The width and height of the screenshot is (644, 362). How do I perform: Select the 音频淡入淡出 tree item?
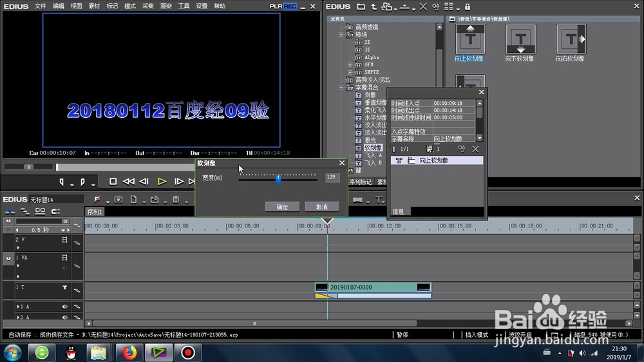[x=372, y=80]
